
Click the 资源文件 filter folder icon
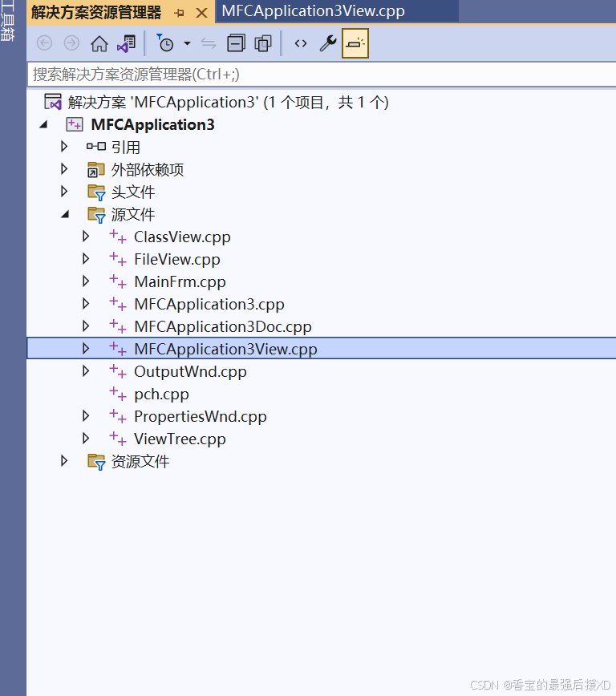(96, 462)
